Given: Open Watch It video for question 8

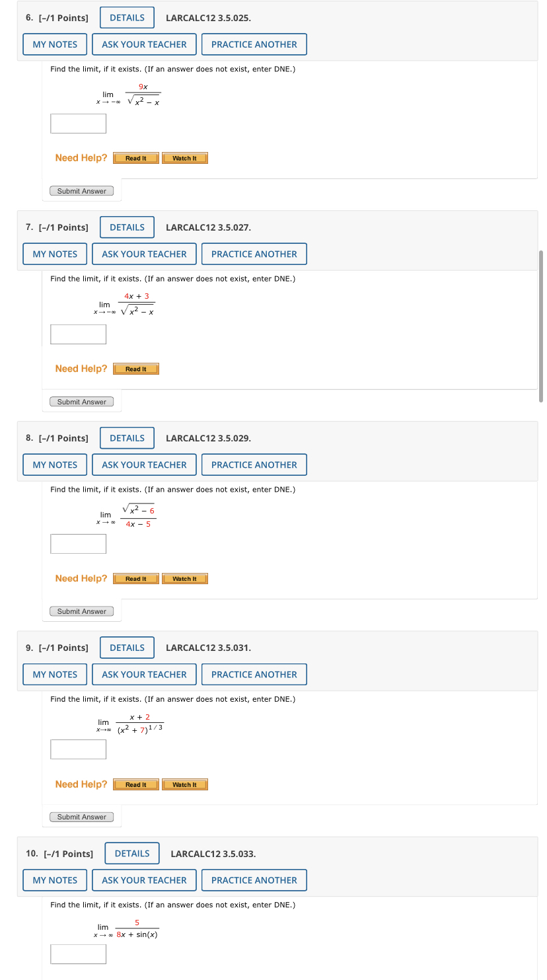Looking at the screenshot, I should (184, 578).
